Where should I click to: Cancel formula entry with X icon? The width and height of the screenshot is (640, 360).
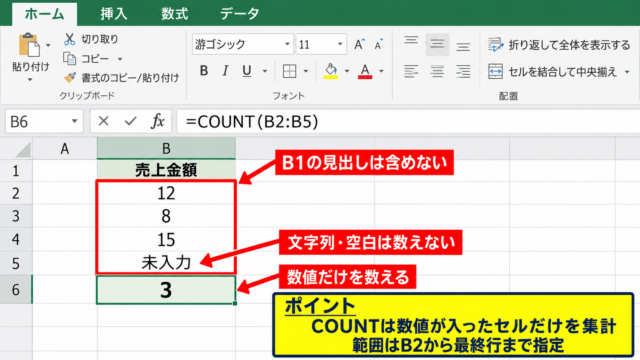pyautogui.click(x=104, y=121)
